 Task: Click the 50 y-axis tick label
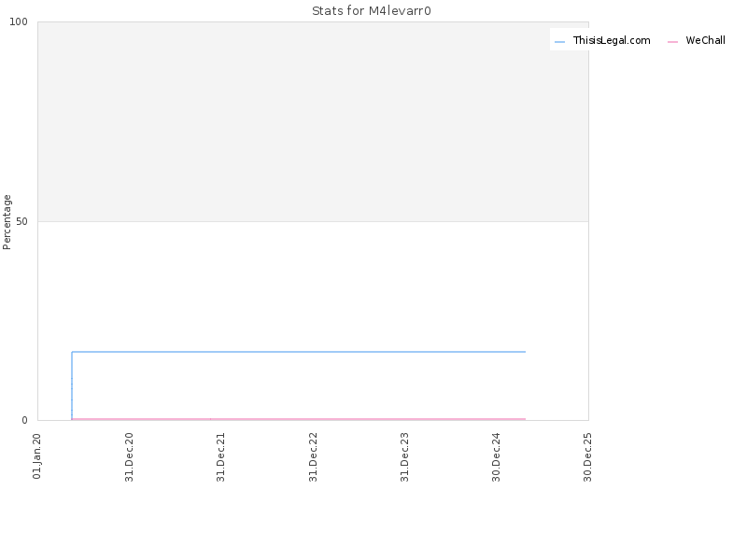point(21,221)
